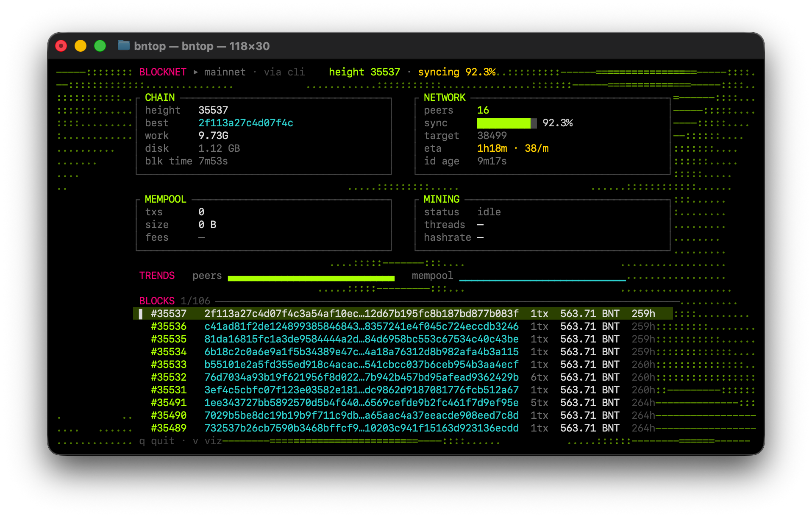The width and height of the screenshot is (812, 518).
Task: Click the eta value 1h18m
Action: (492, 148)
